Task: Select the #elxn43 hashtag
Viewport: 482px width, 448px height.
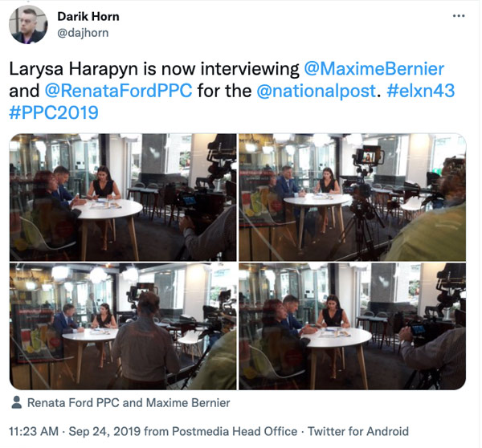Action: 421,91
